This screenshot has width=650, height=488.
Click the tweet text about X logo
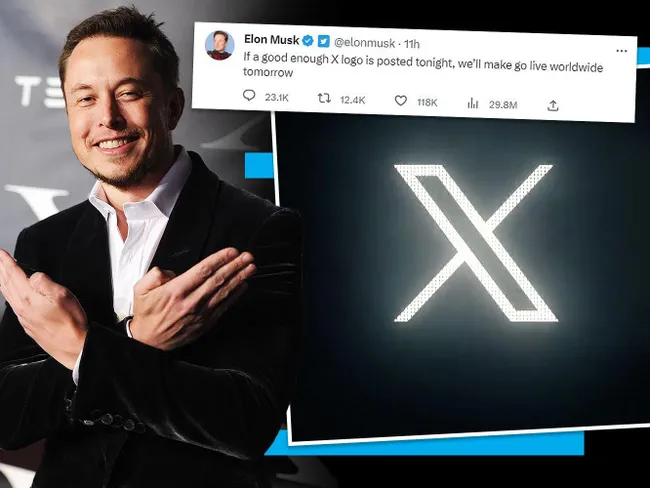click(423, 66)
